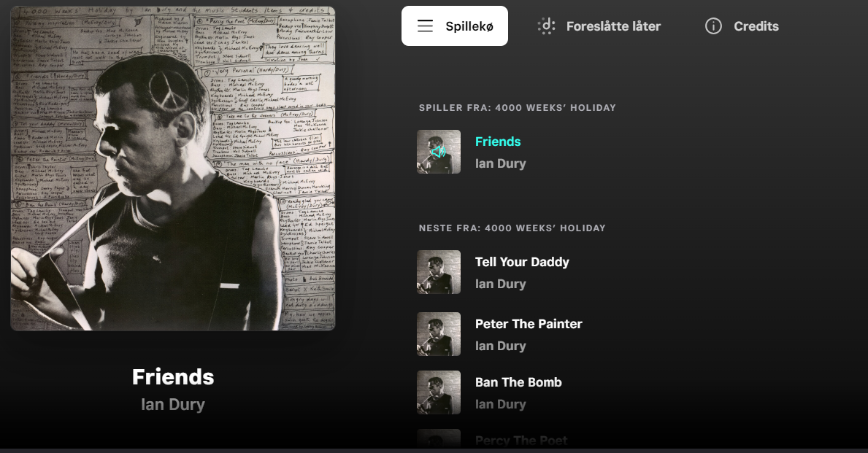Click the large Friends song title below cover

(x=173, y=376)
